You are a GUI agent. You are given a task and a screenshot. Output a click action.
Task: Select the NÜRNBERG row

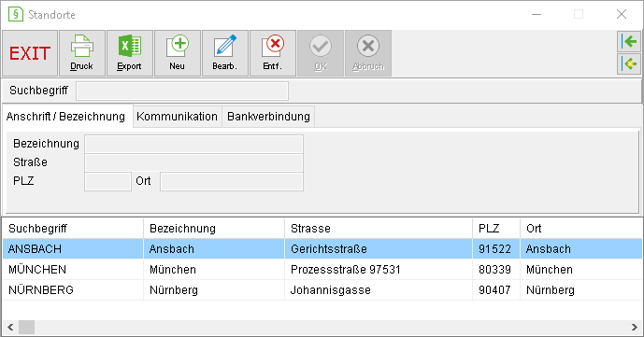(322, 289)
